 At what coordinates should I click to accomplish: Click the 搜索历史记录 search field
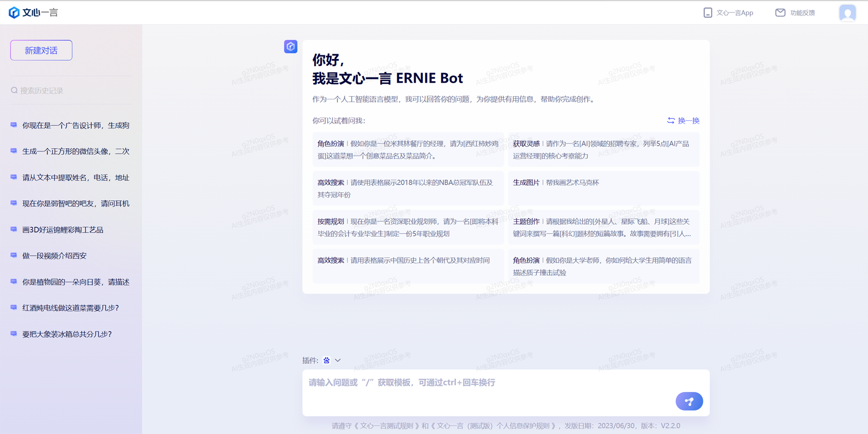71,90
